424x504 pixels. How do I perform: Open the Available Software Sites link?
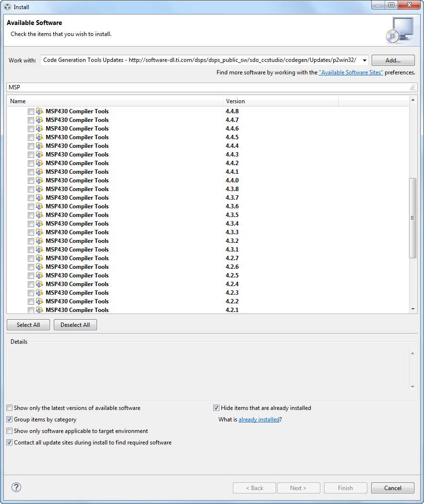(351, 72)
